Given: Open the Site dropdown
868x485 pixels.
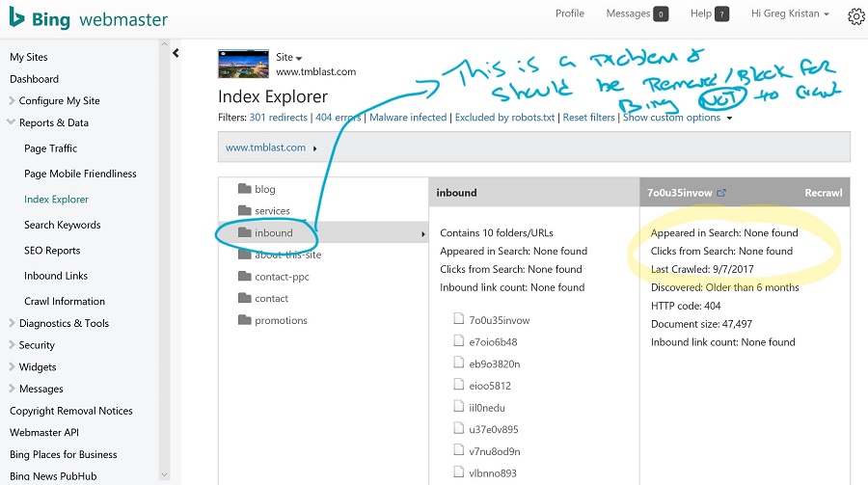Looking at the screenshot, I should coord(289,57).
